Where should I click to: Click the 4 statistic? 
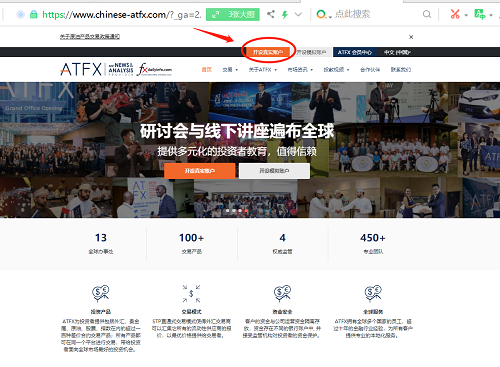(x=282, y=238)
